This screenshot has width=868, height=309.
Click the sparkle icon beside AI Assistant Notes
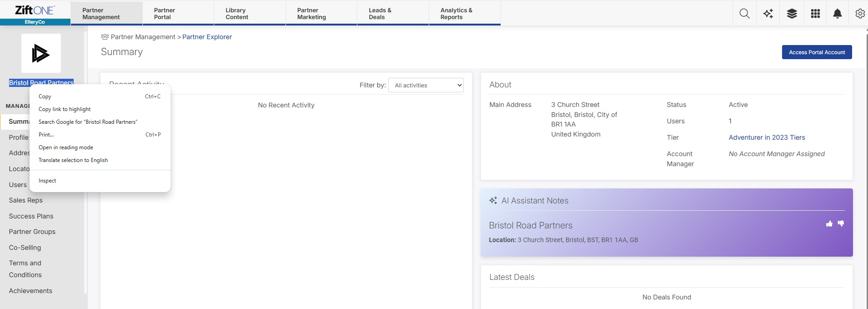point(493,200)
